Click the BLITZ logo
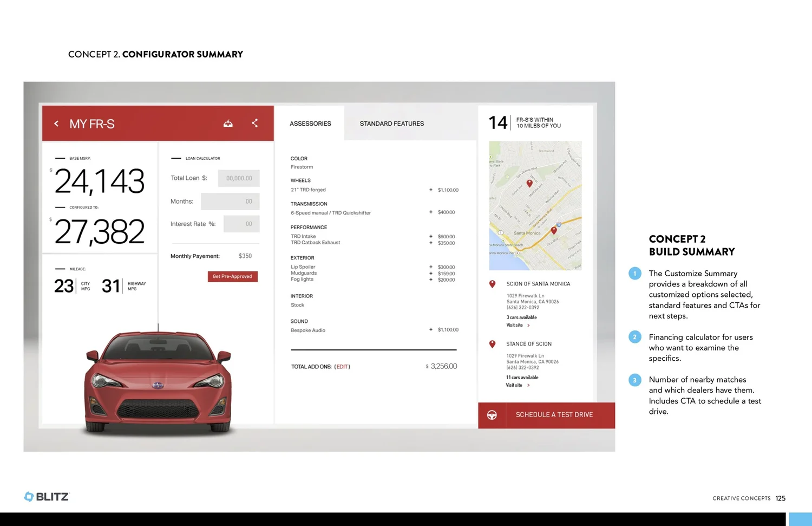Screen dimensions: 812x526 click(47, 497)
